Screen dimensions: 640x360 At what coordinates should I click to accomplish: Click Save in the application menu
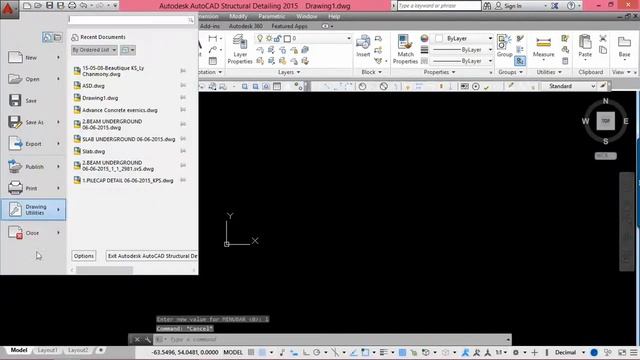coord(33,100)
